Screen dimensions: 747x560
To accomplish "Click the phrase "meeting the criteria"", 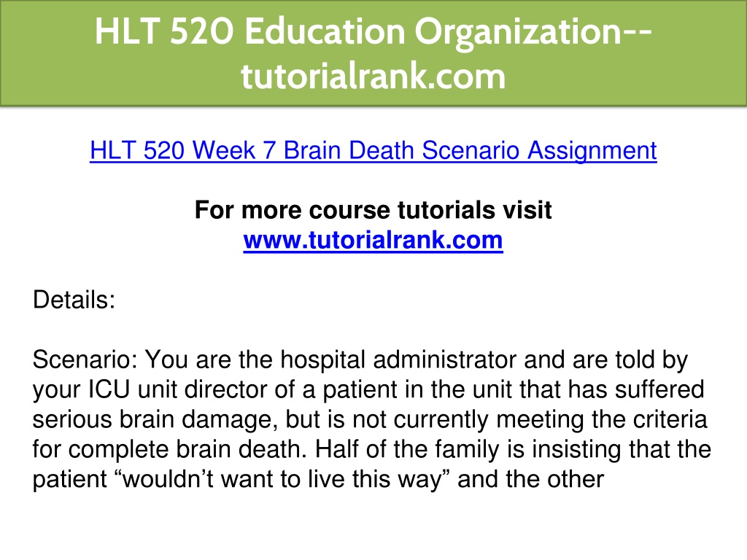I will coord(602,419).
